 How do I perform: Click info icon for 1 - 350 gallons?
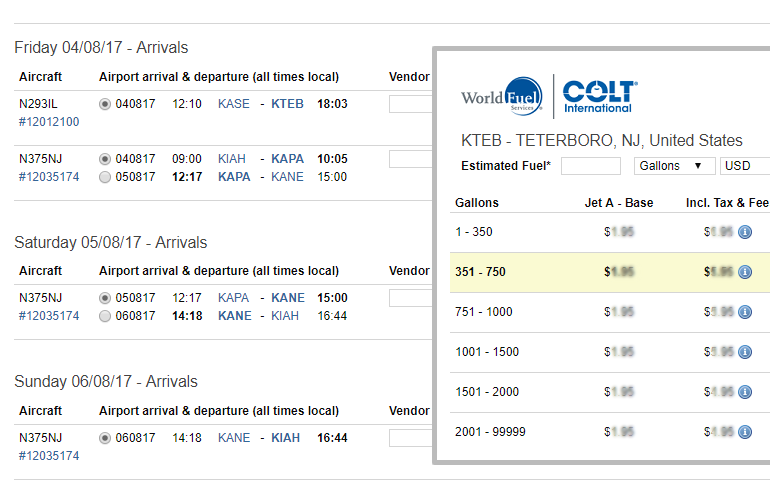pyautogui.click(x=744, y=232)
